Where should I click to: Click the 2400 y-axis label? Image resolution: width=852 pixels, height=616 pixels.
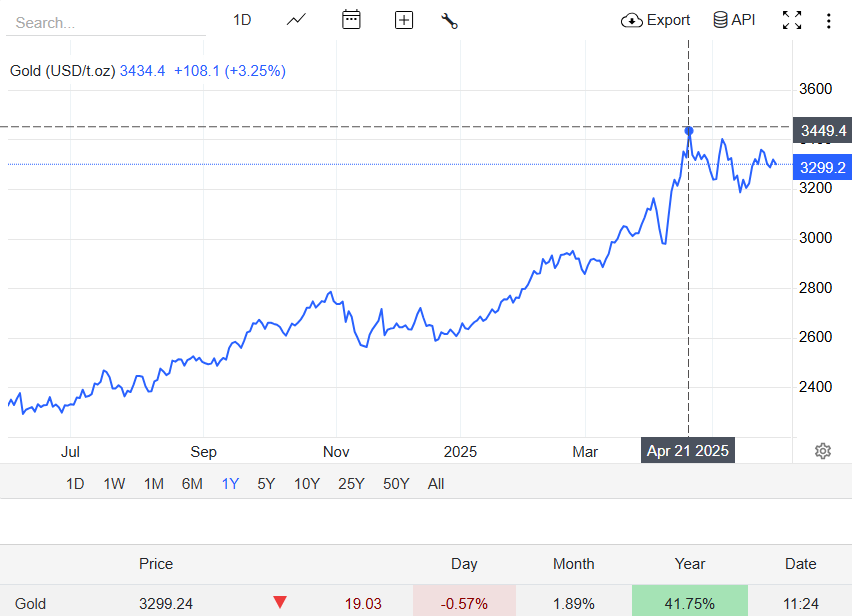point(815,387)
